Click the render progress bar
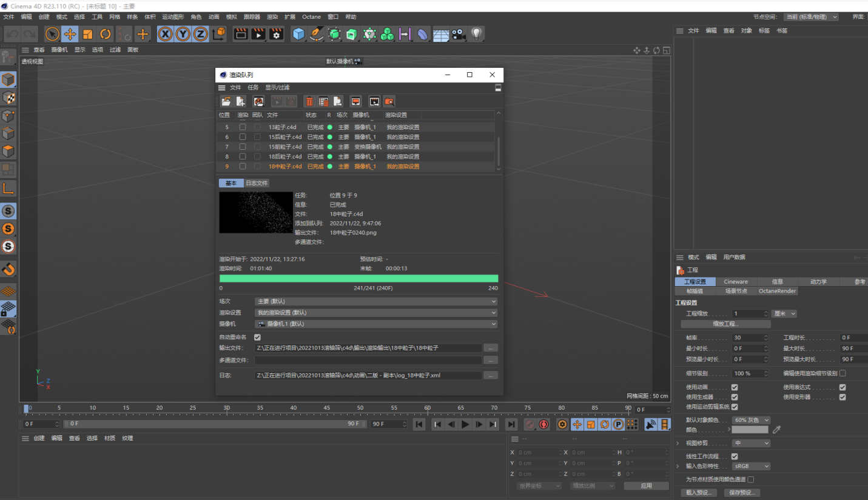Image resolution: width=868 pixels, height=500 pixels. tap(358, 278)
